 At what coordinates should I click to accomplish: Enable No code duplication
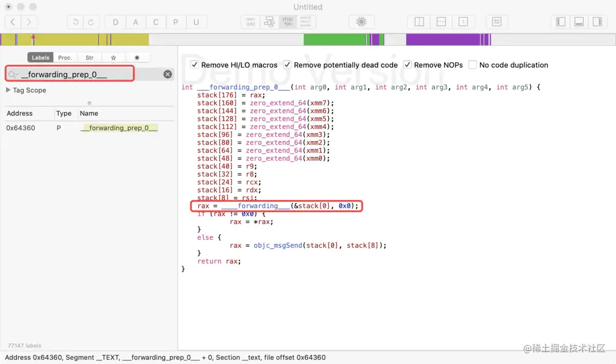[x=472, y=65]
